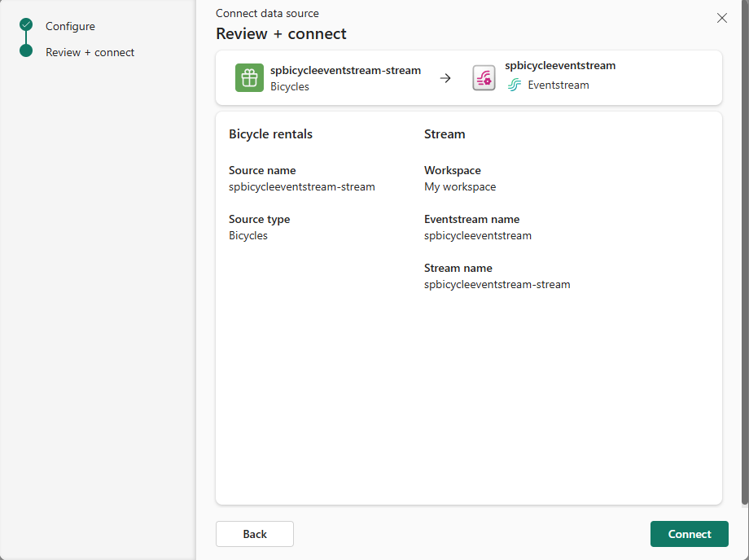Click the bold spbicycleeventstream-stream title in top card
The height and width of the screenshot is (560, 749).
click(x=345, y=70)
